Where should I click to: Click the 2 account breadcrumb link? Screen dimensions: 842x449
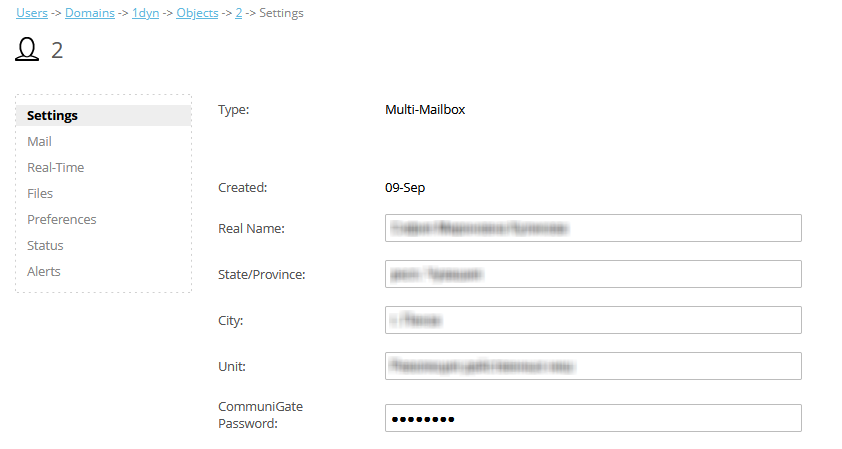tap(239, 13)
